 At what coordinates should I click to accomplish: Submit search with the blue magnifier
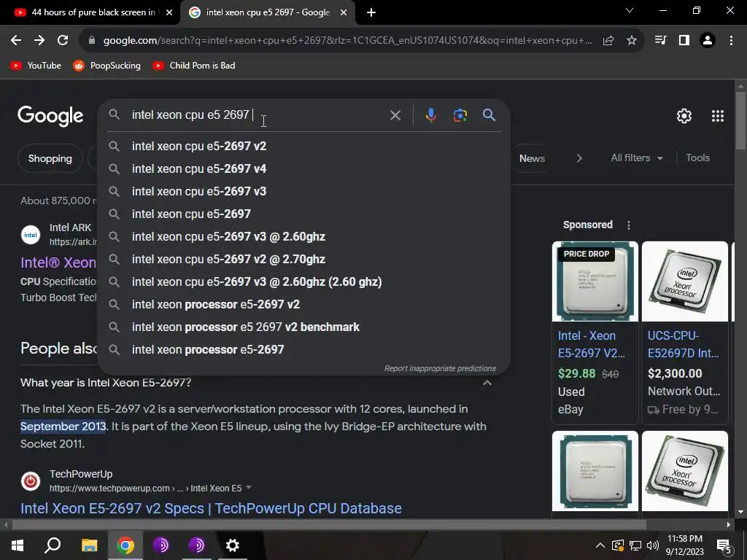(x=489, y=114)
